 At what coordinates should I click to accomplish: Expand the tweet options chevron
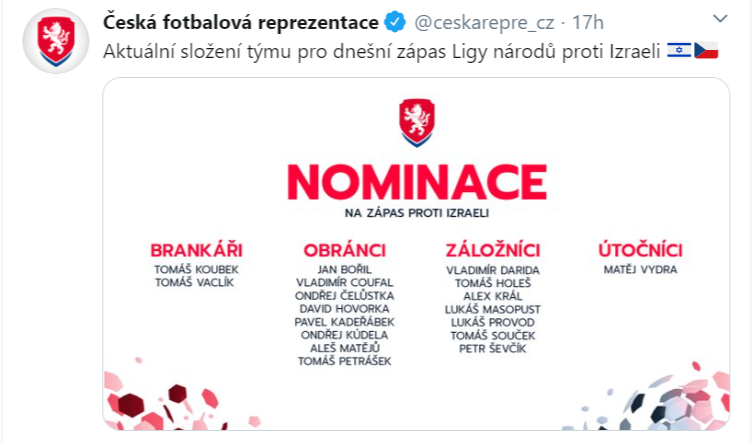pyautogui.click(x=721, y=19)
